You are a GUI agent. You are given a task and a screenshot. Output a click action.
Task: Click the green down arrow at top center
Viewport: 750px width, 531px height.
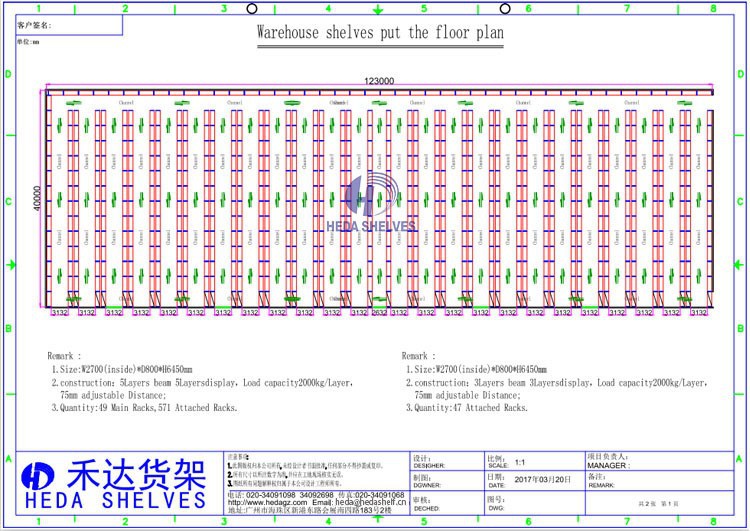376,10
